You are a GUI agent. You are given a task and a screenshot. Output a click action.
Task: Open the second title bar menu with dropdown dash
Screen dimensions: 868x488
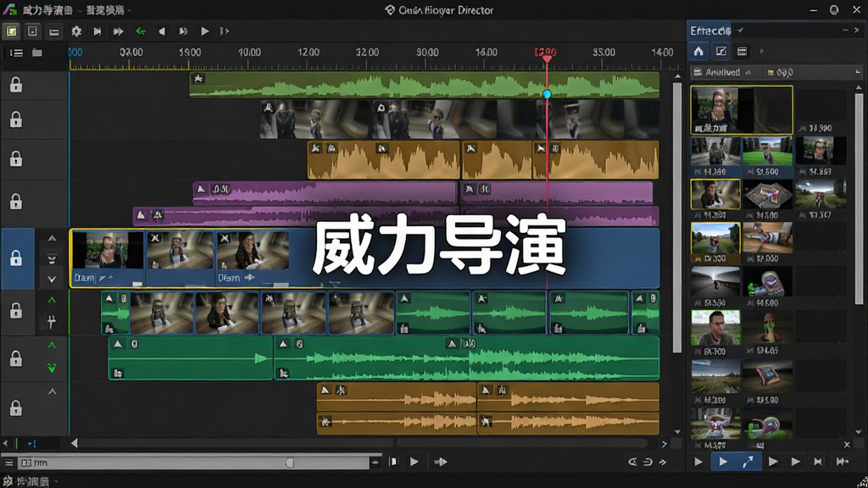click(108, 10)
